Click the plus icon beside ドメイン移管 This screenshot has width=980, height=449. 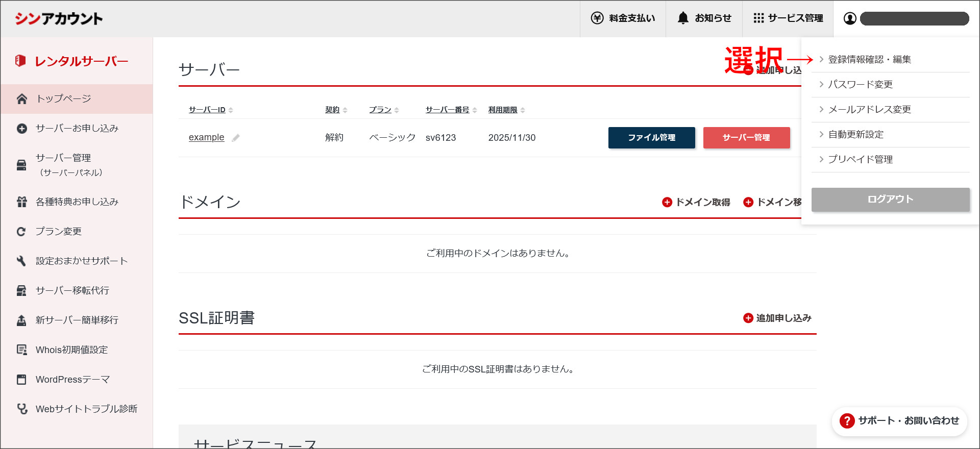[748, 202]
